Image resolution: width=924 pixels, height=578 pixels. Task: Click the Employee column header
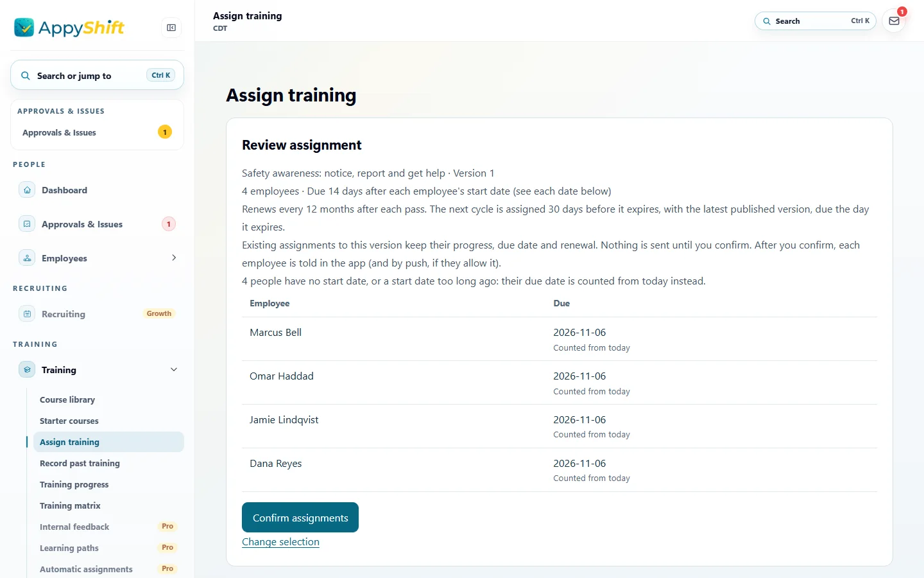[x=269, y=303]
